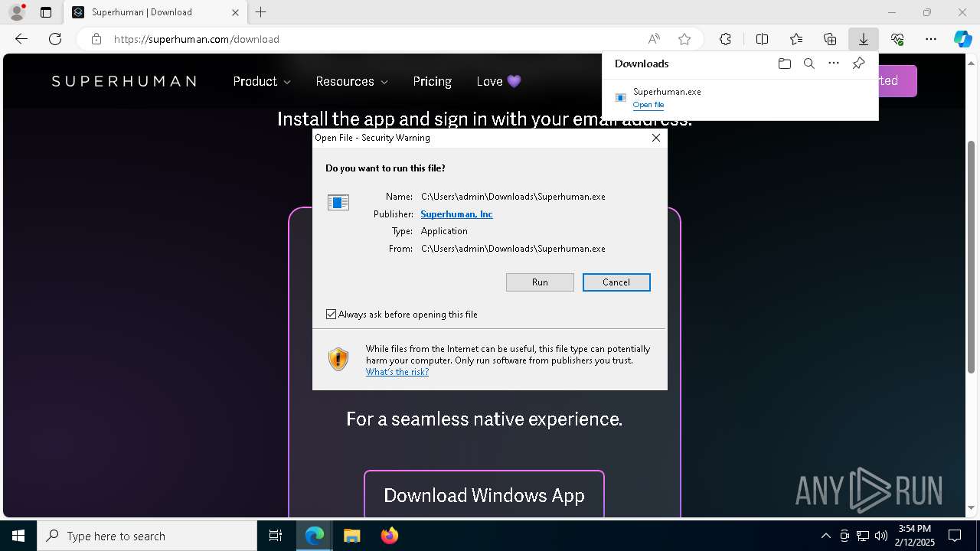Open the tab actions menu icon
The height and width of the screenshot is (551, 980).
click(46, 12)
